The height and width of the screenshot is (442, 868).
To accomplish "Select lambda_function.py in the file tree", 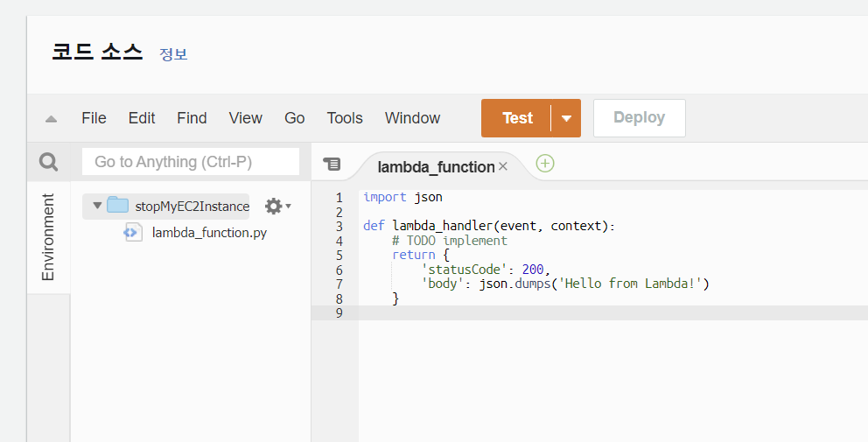I will [209, 233].
